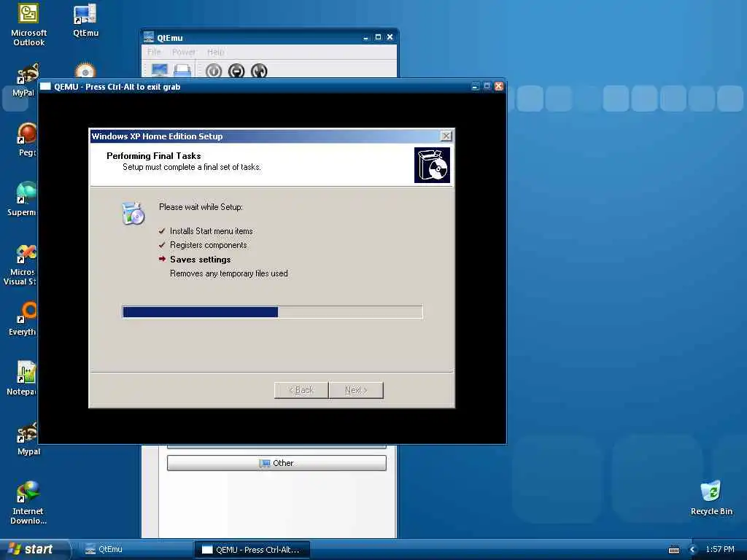Click 'Removes any temporary files used' text
Screen dimensions: 747x560
[228, 273]
